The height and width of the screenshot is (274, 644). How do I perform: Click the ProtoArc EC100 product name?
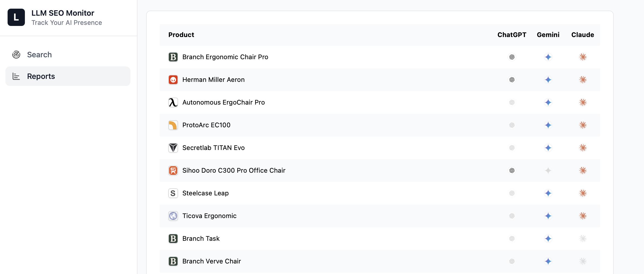[x=206, y=125]
